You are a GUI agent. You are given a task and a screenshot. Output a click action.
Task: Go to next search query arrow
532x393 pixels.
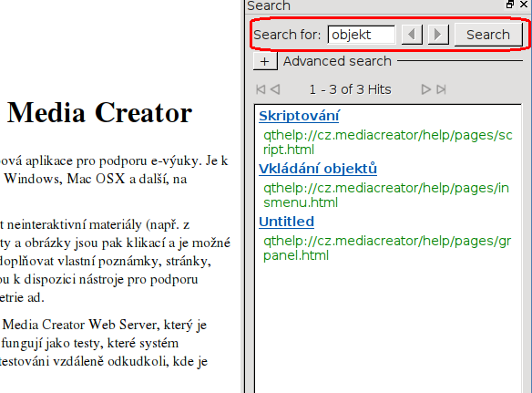click(x=438, y=35)
